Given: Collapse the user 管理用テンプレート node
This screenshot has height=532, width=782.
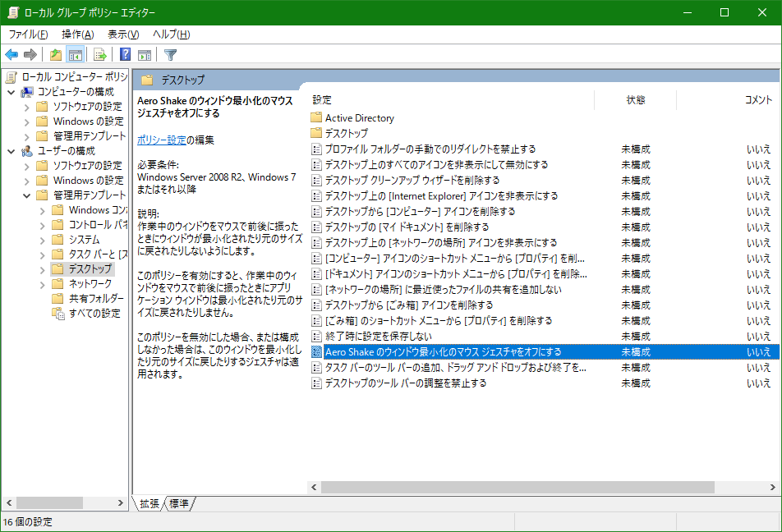Looking at the screenshot, I should (x=27, y=195).
